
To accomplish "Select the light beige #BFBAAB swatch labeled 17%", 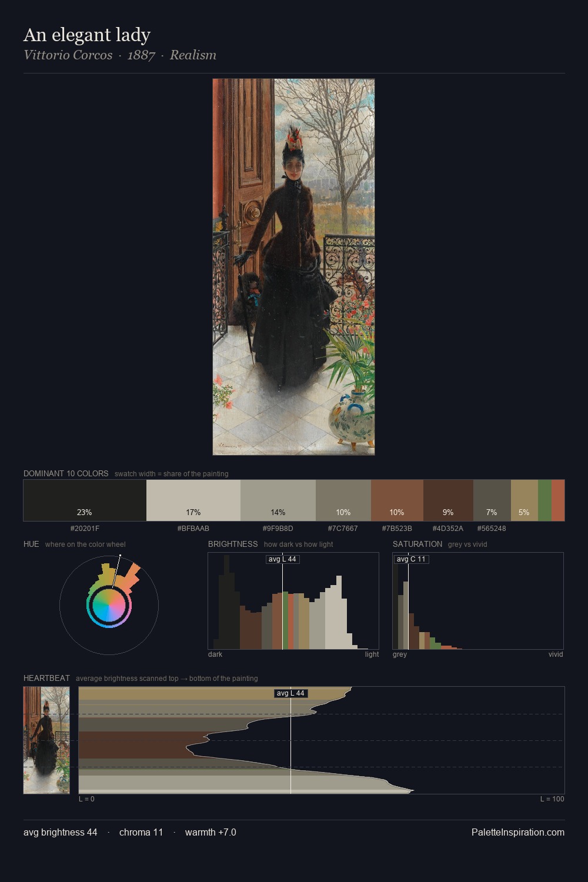I will (193, 500).
